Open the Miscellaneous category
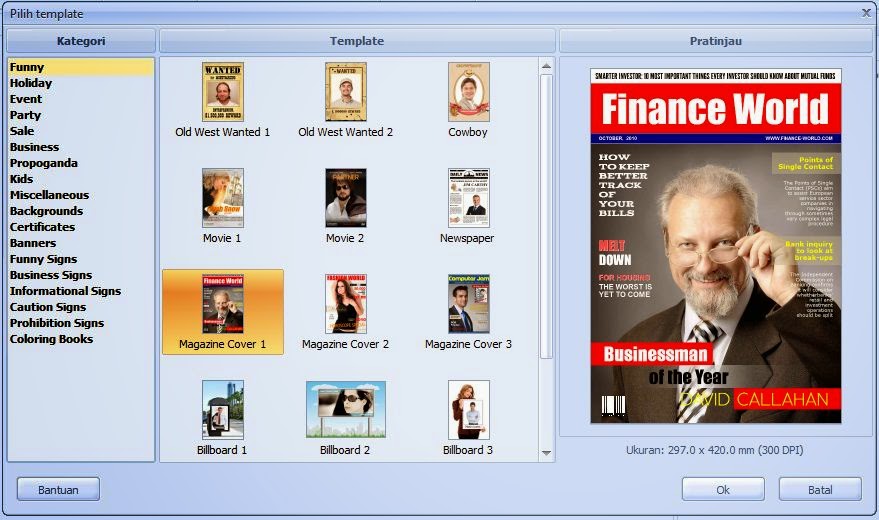This screenshot has width=879, height=520. click(x=81, y=195)
